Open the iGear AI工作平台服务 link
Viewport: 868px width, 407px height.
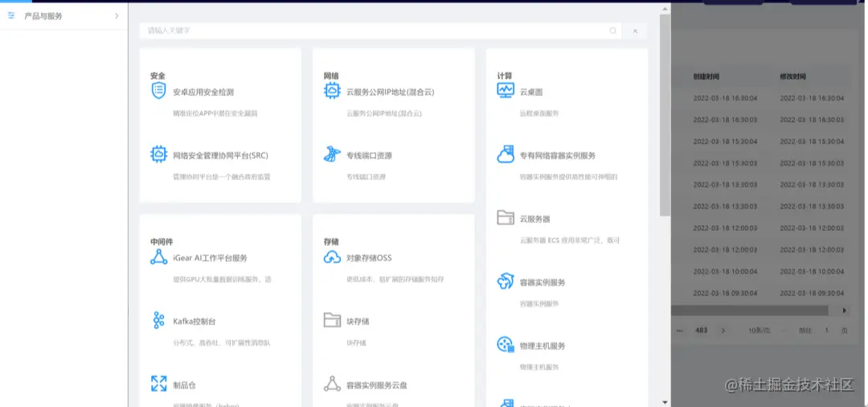210,258
